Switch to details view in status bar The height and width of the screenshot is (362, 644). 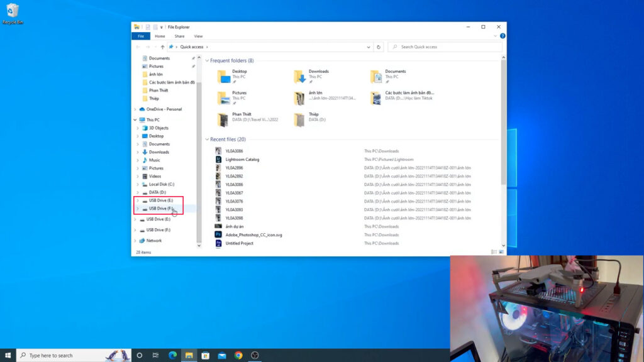coord(494,252)
